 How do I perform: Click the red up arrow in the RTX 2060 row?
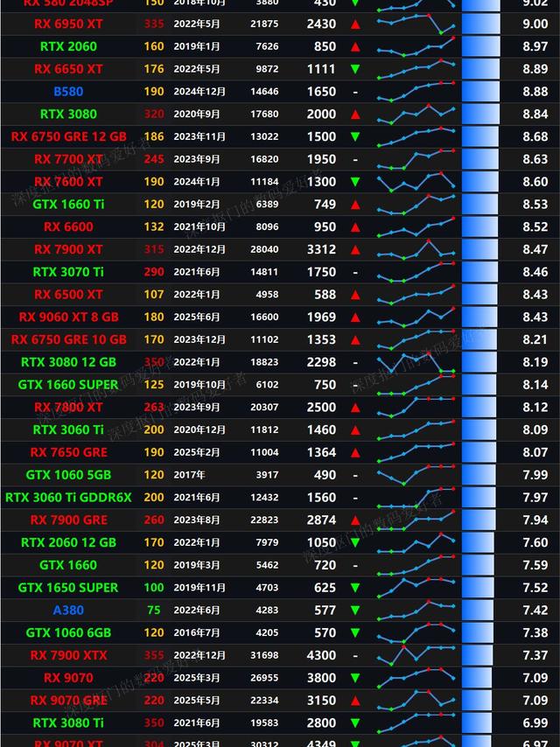355,46
